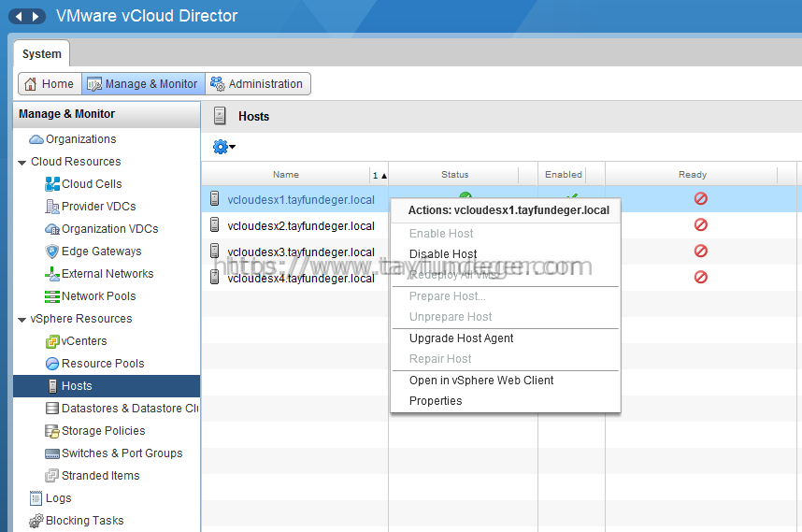
Task: Click the Organizations cloud icon
Action: pos(36,139)
